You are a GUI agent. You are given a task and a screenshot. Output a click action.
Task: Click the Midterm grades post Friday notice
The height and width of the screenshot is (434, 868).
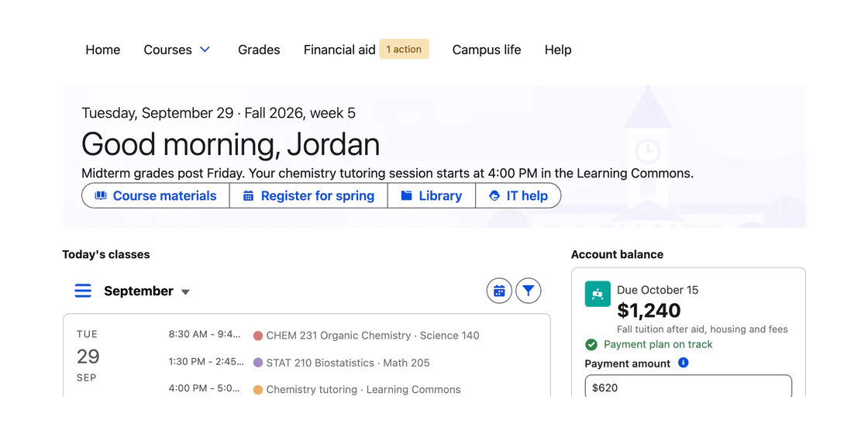click(x=387, y=174)
